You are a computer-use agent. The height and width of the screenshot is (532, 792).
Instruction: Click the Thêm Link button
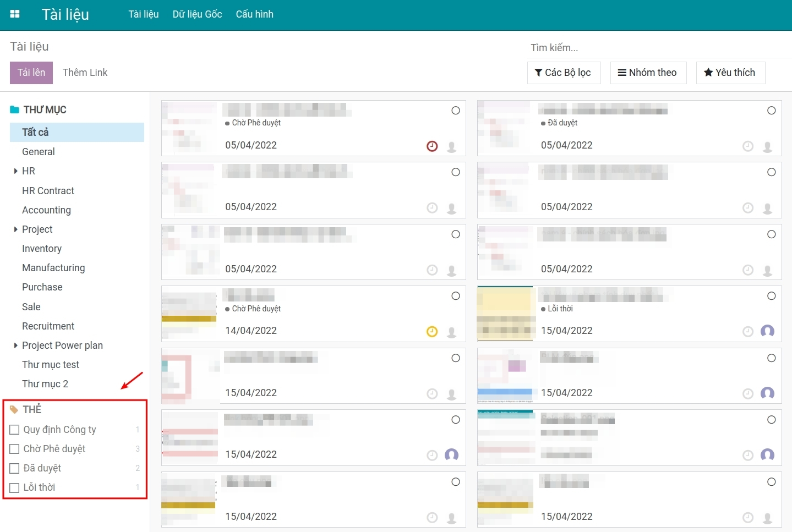85,73
